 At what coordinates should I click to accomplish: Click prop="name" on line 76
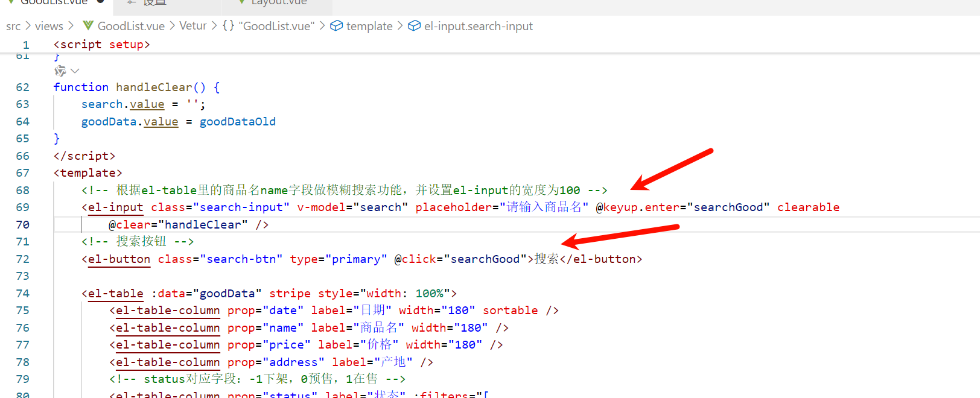[266, 328]
